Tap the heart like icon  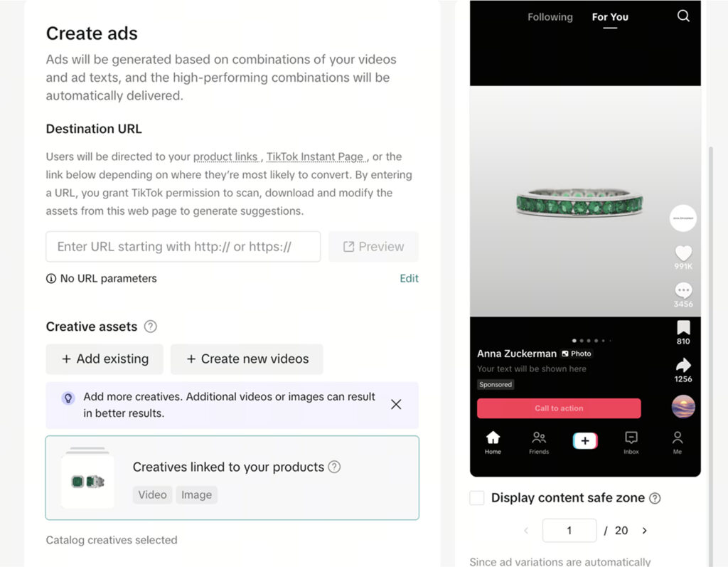click(x=683, y=253)
